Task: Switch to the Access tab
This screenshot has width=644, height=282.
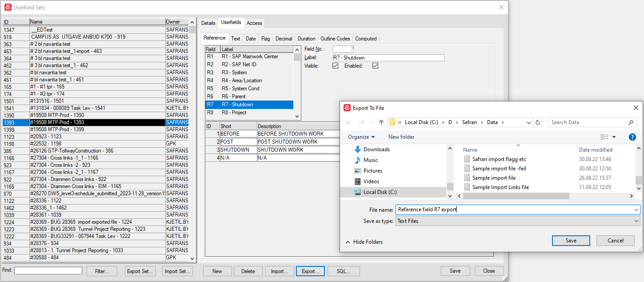Action: click(254, 23)
